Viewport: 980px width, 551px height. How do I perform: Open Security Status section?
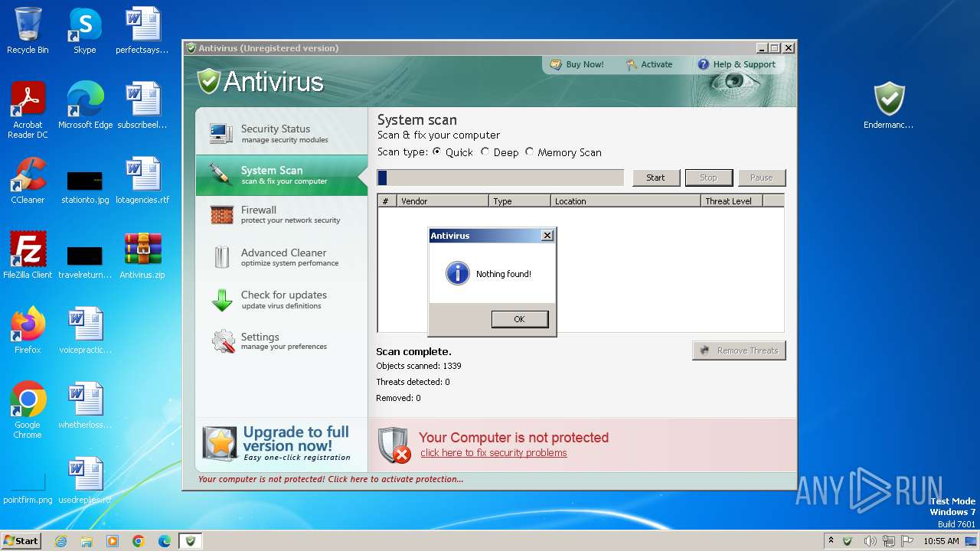click(282, 133)
